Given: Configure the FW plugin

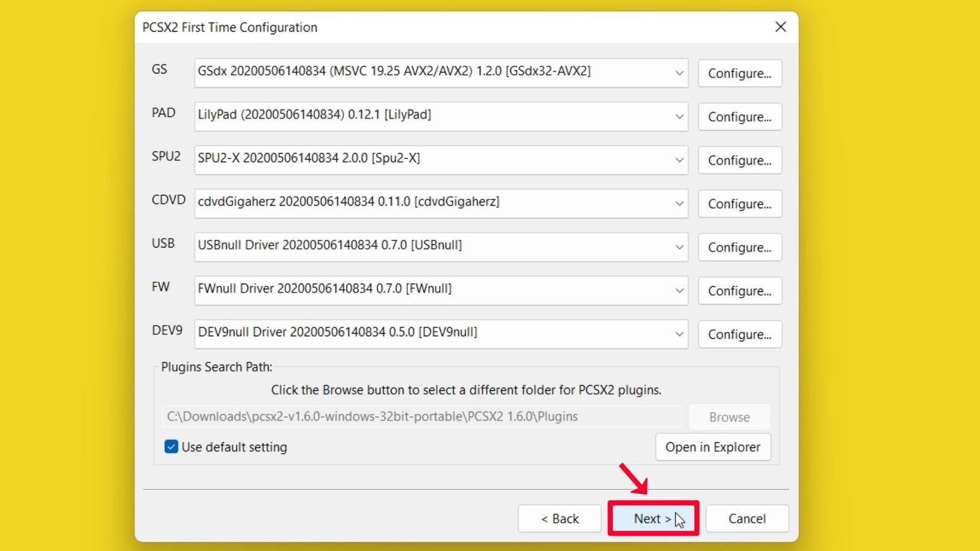Looking at the screenshot, I should coord(740,291).
